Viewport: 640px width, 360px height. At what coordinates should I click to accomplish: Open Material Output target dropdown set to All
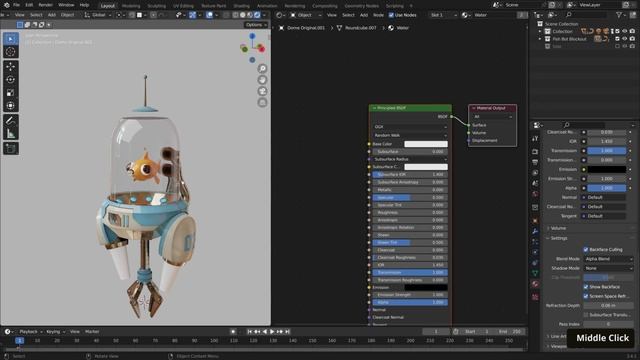493,117
